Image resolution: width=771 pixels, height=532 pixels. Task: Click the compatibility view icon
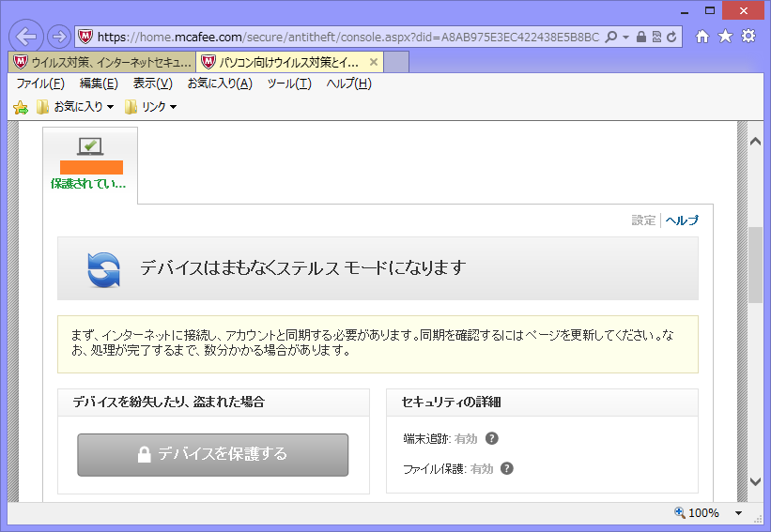tap(656, 37)
